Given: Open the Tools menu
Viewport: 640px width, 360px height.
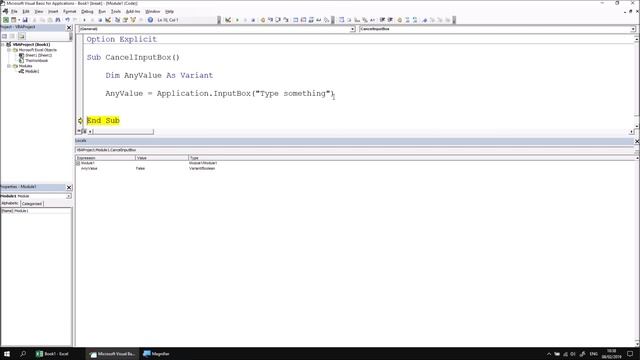Looking at the screenshot, I should coord(116,11).
